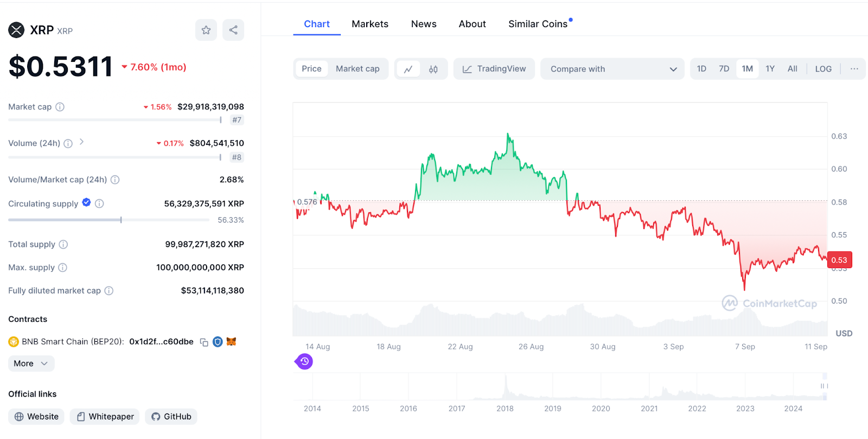Open Market cap info tooltip icon
868x439 pixels.
(60, 107)
